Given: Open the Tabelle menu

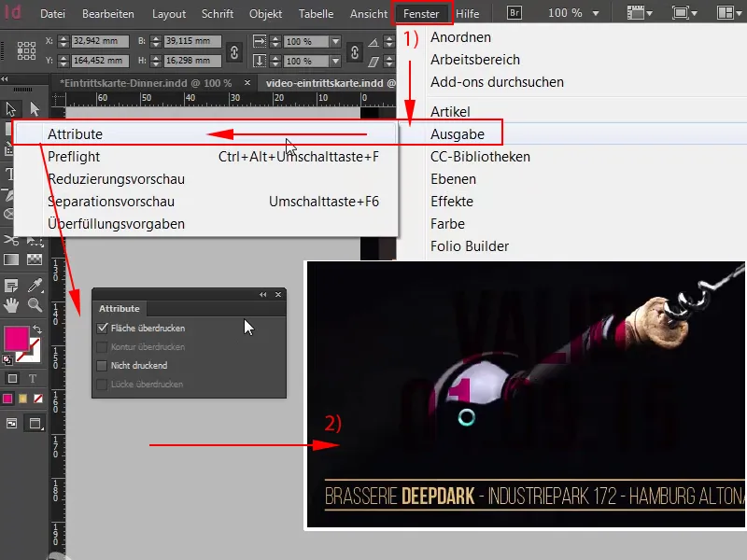Looking at the screenshot, I should click(x=316, y=14).
